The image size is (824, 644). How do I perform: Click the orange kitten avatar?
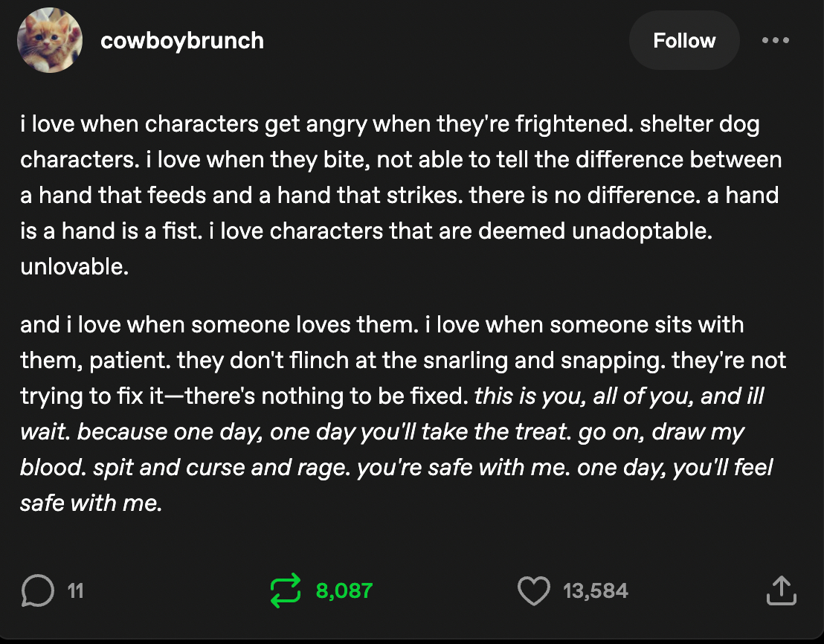point(51,40)
